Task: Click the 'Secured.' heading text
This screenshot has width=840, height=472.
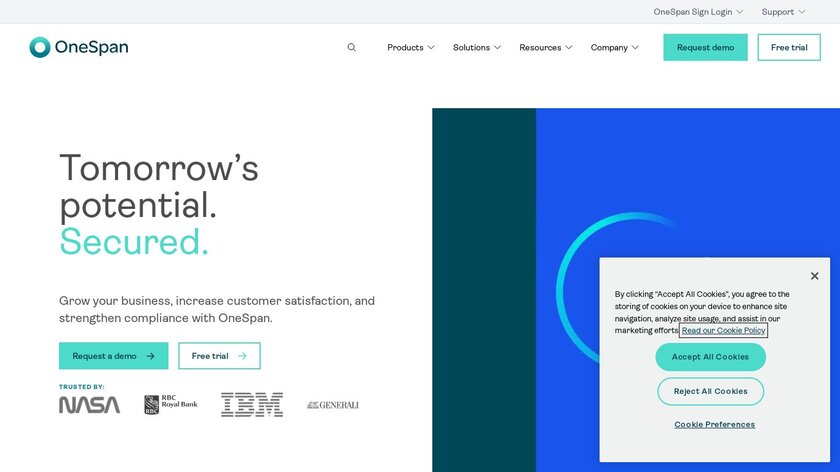Action: click(x=134, y=242)
